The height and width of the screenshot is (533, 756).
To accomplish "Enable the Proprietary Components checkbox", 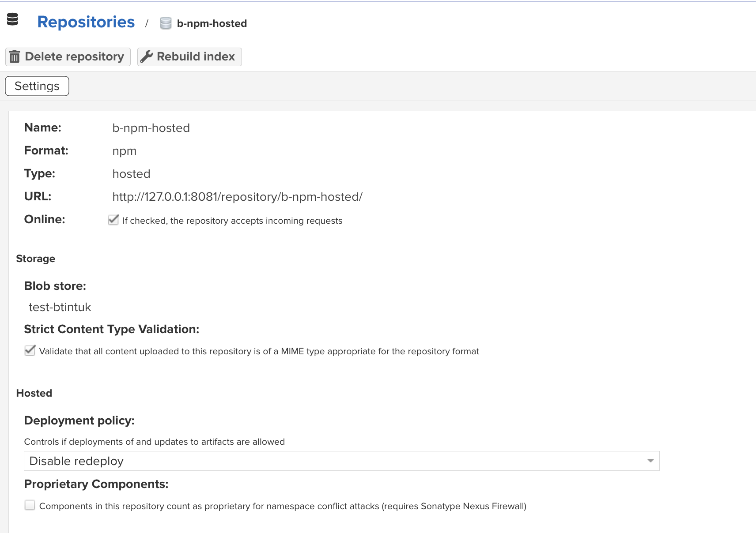I will (30, 505).
